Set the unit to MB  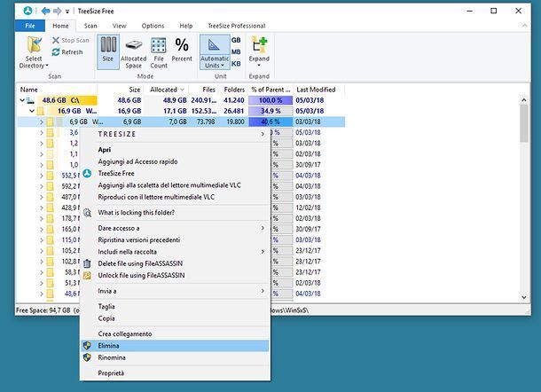coord(236,51)
